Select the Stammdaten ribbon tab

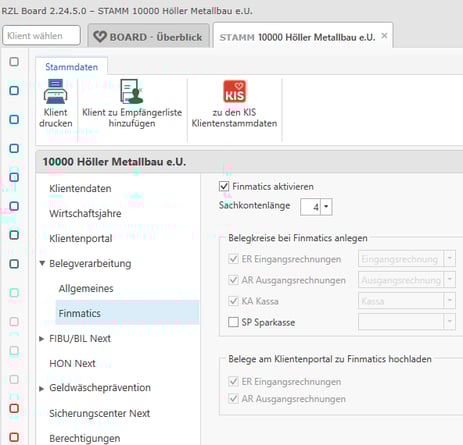pyautogui.click(x=72, y=67)
